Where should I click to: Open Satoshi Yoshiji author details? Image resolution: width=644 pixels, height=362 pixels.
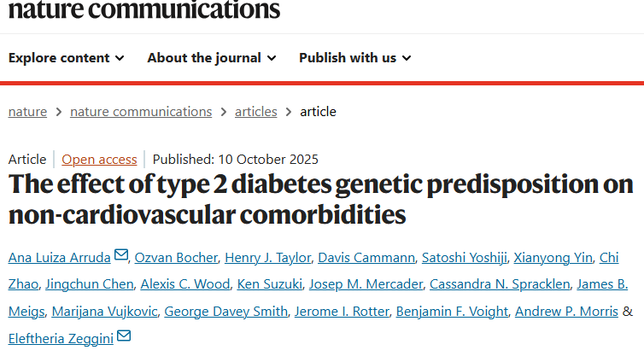click(465, 257)
